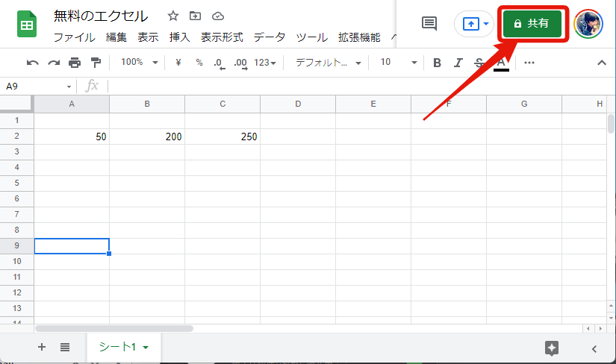Open the comment history icon
616x364 pixels.
pyautogui.click(x=429, y=23)
